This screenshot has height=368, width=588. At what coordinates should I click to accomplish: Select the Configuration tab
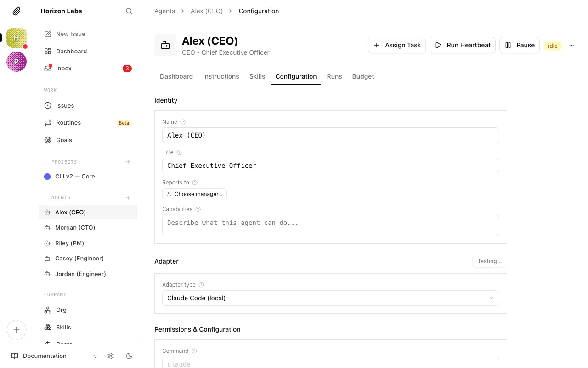296,76
